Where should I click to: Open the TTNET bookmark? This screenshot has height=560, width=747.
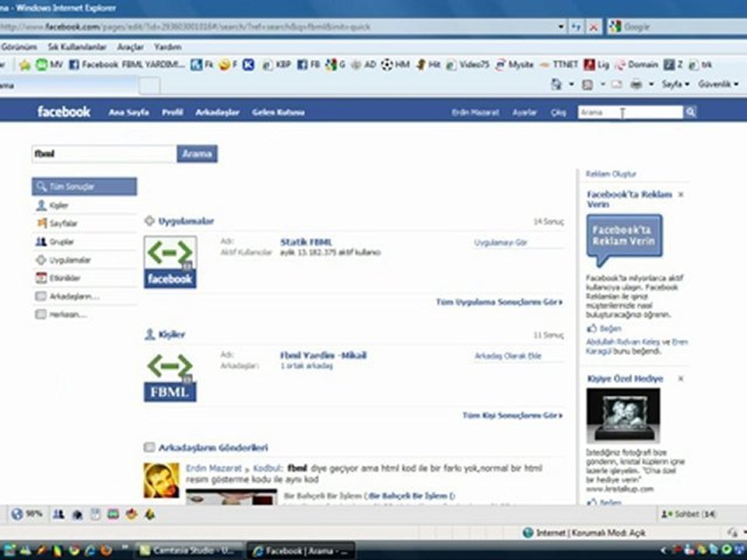click(x=559, y=65)
